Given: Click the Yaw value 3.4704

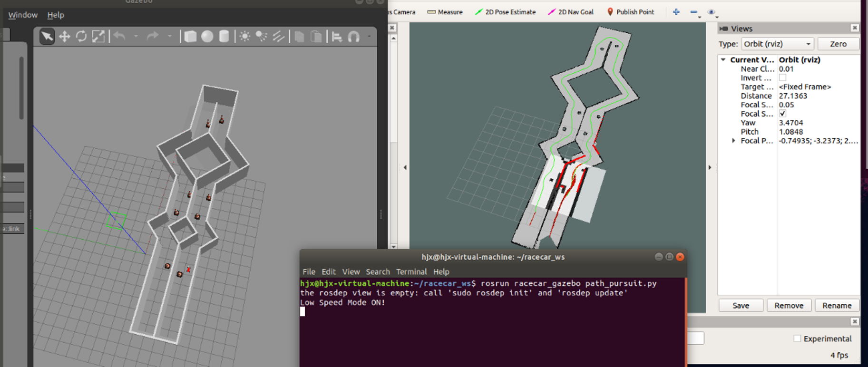Looking at the screenshot, I should (790, 123).
